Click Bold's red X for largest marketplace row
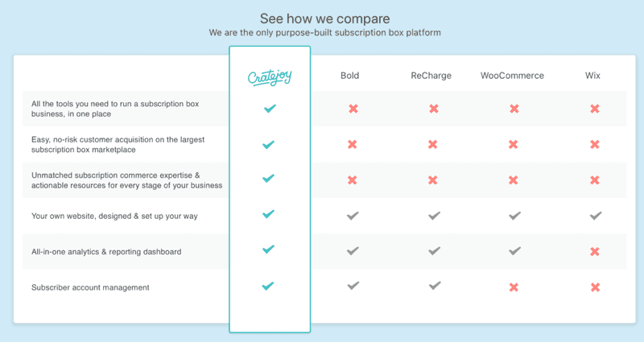The height and width of the screenshot is (342, 644). point(352,144)
